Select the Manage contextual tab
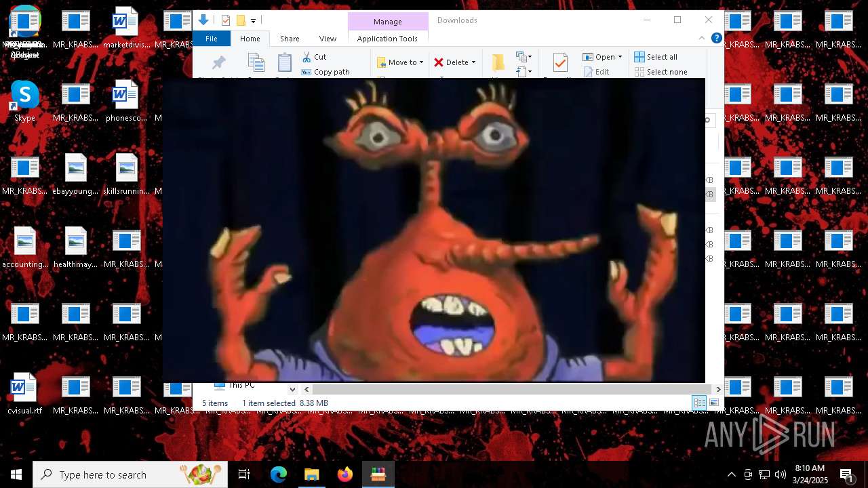Image resolution: width=868 pixels, height=488 pixels. click(x=388, y=22)
